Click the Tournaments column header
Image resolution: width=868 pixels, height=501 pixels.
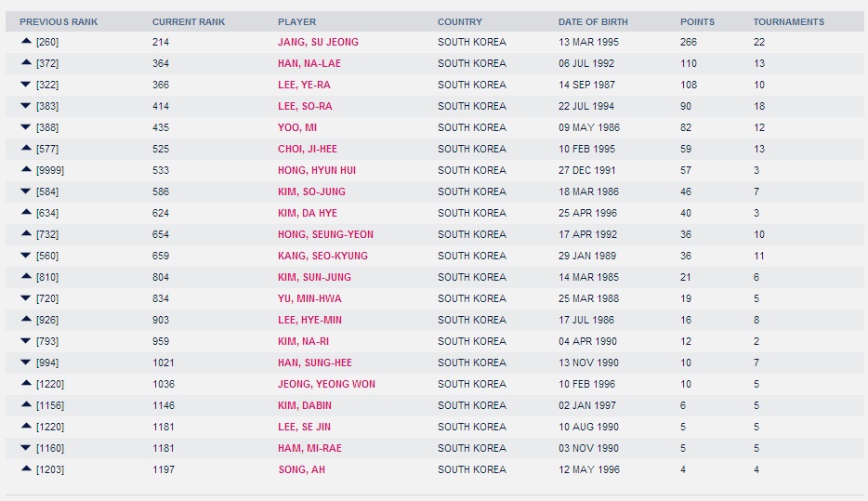[x=788, y=21]
